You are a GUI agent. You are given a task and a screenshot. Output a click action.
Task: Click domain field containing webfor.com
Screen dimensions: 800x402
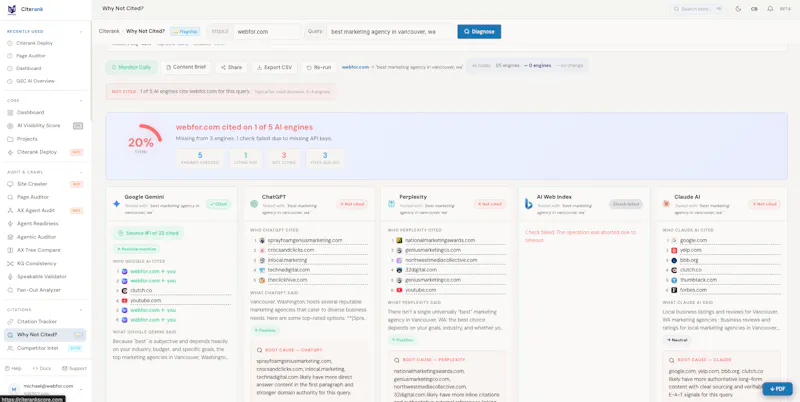coord(267,32)
